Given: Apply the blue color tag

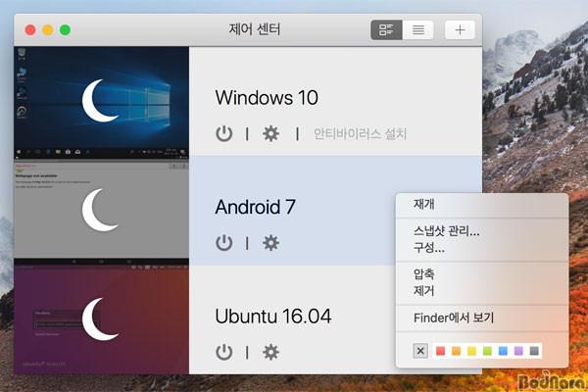Looking at the screenshot, I should click(x=503, y=351).
